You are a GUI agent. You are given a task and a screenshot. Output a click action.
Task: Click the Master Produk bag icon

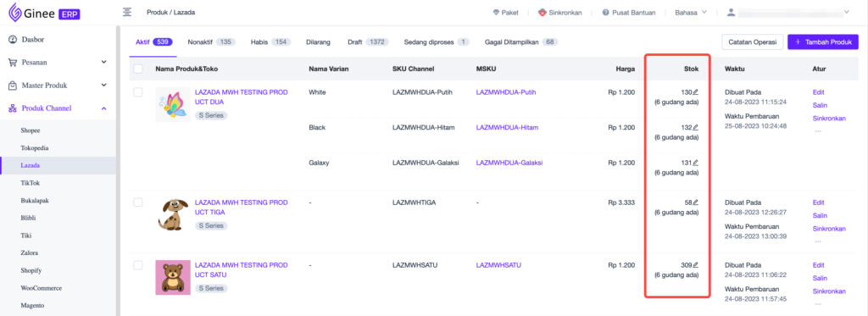[x=12, y=86]
